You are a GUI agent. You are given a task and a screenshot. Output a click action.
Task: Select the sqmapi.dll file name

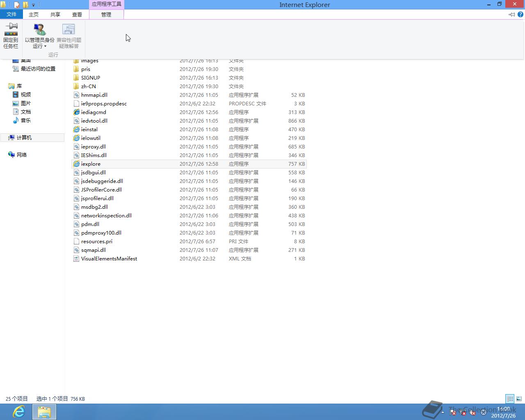point(94,250)
